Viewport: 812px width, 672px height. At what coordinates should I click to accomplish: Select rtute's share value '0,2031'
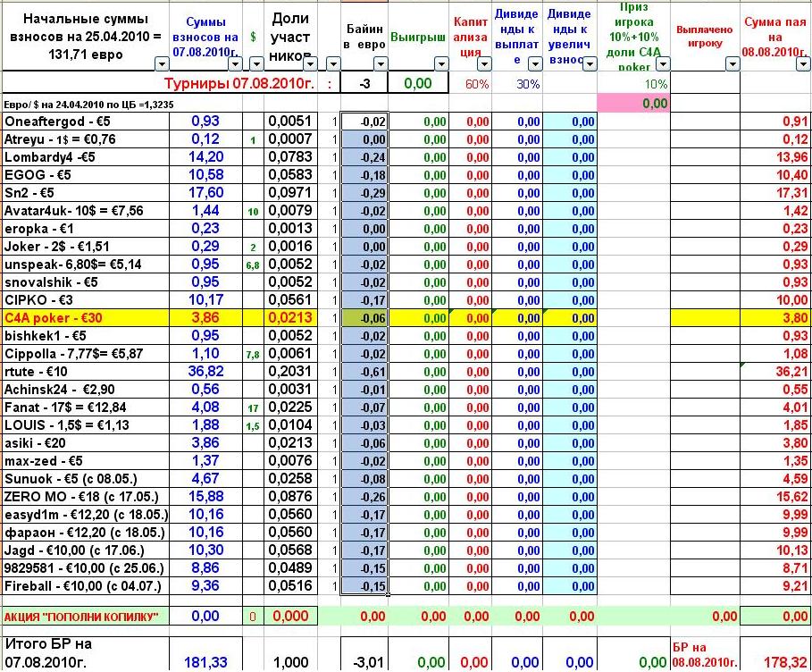[x=290, y=372]
